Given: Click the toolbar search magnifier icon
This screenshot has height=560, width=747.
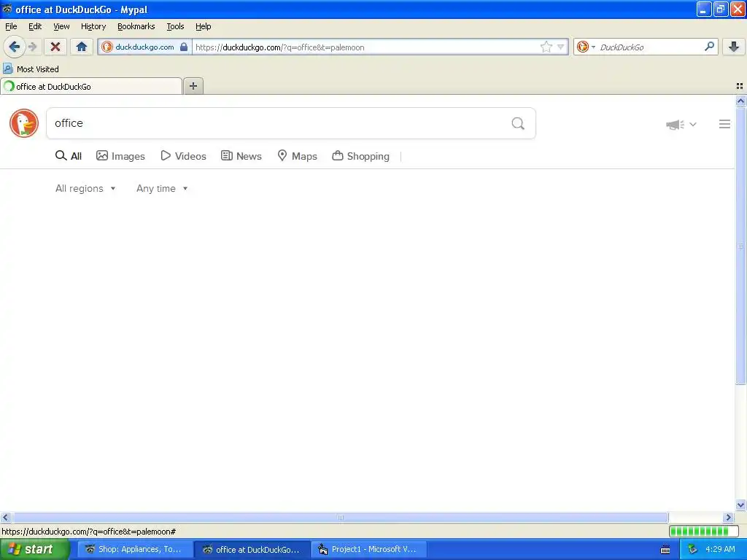Looking at the screenshot, I should pyautogui.click(x=709, y=46).
